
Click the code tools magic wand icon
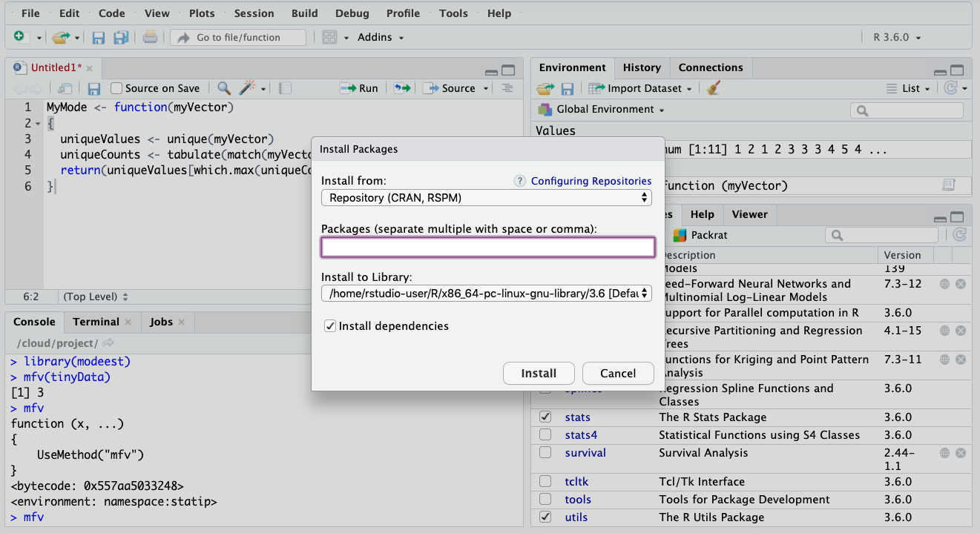tap(247, 88)
